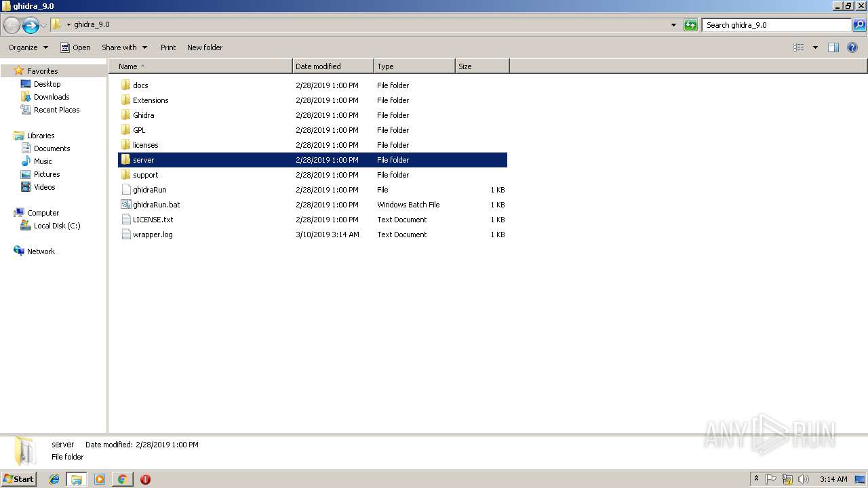The height and width of the screenshot is (488, 868).
Task: Sort by the Type column
Action: click(414, 66)
